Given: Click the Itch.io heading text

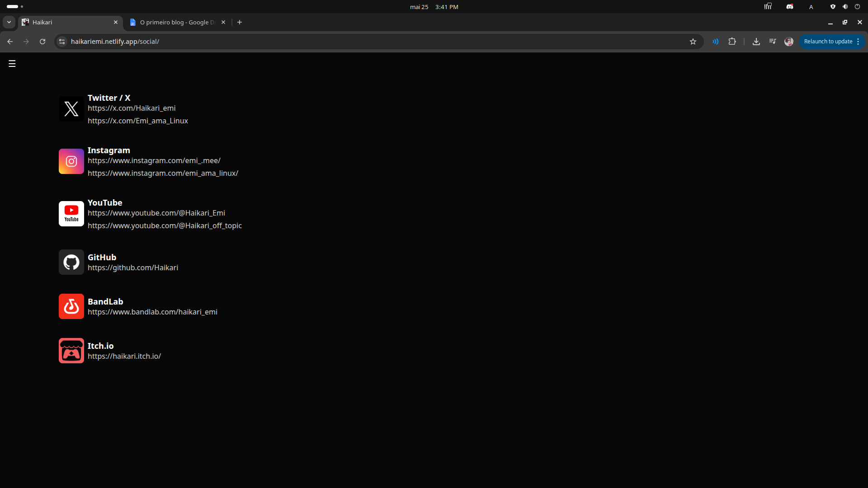Looking at the screenshot, I should (101, 346).
